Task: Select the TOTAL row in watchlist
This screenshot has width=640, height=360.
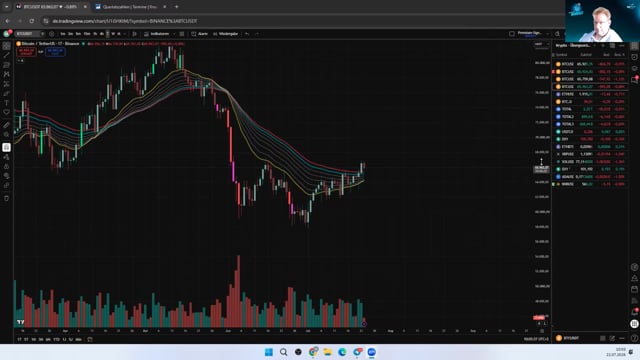Action: coord(590,109)
